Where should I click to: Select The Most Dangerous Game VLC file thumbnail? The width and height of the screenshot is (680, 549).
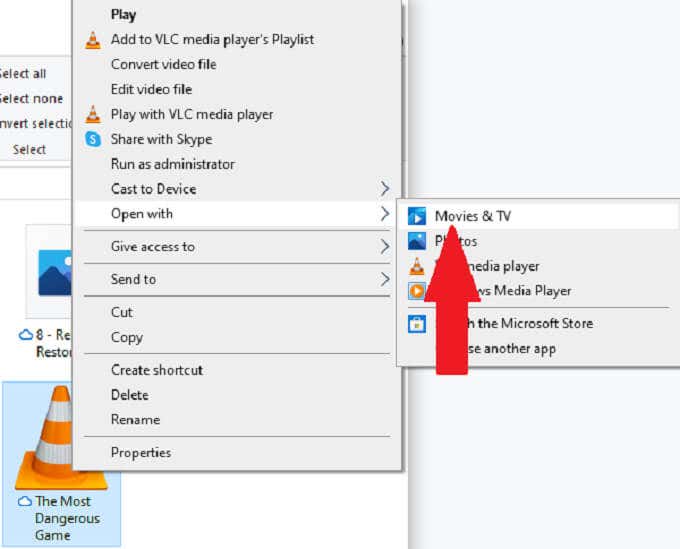(61, 437)
